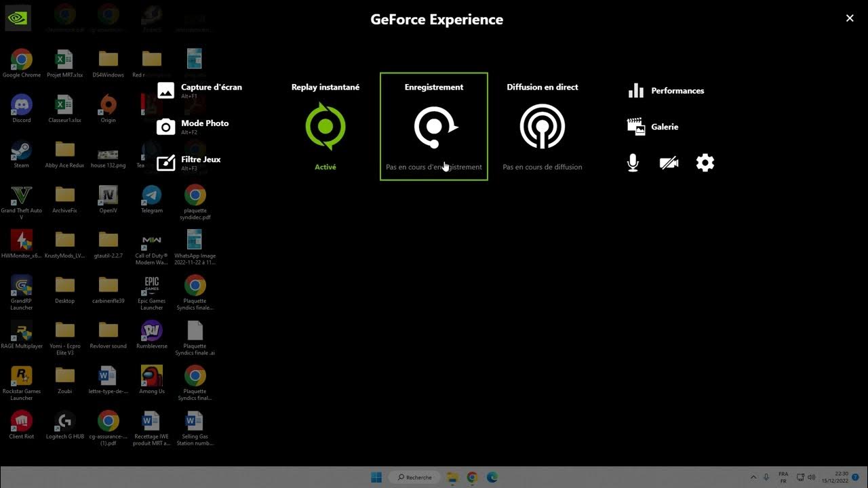Screen dimensions: 868x488
Task: Toggle the microphone in GeForce overlay
Action: pyautogui.click(x=633, y=163)
